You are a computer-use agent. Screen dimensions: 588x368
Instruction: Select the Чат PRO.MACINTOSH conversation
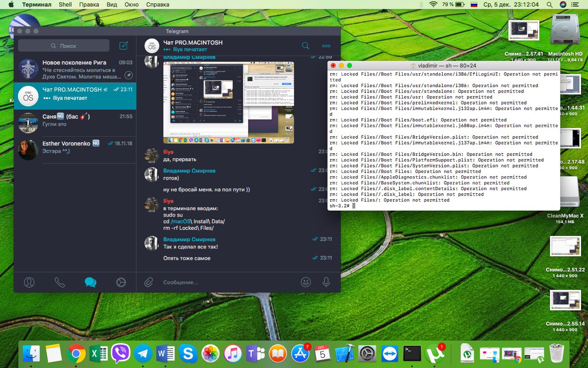(x=75, y=96)
